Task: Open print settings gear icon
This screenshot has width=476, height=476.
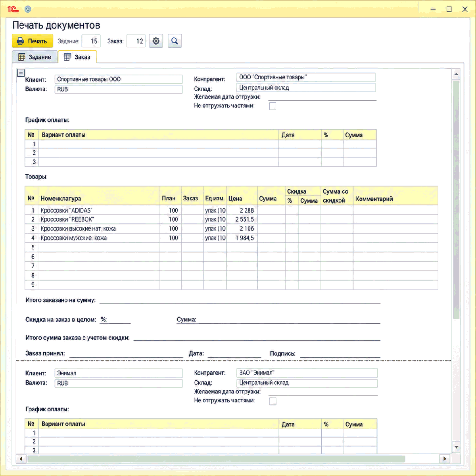Action: click(156, 41)
